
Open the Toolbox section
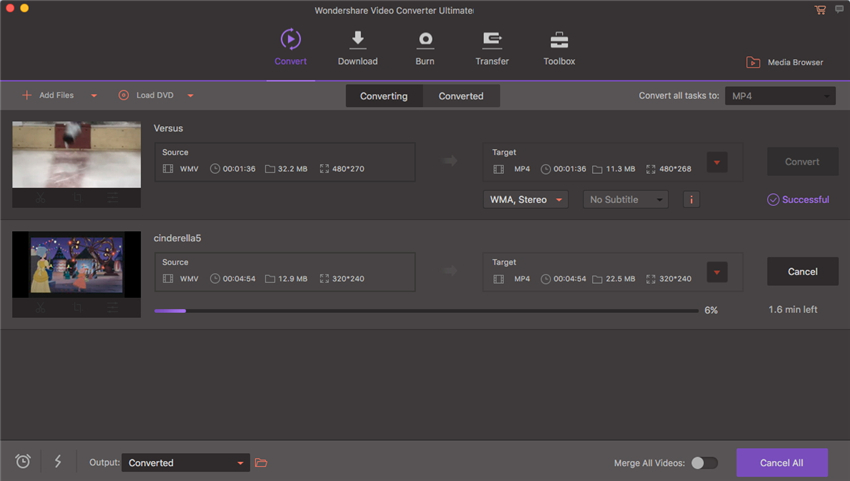[x=559, y=48]
